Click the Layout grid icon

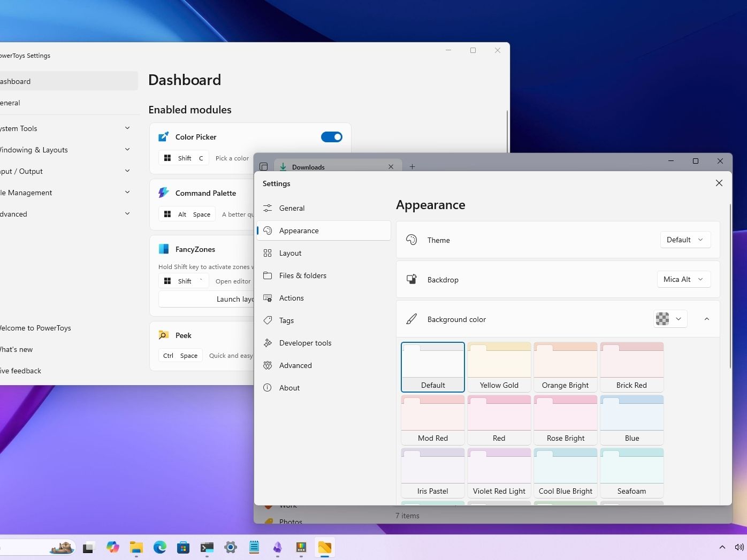[x=268, y=253]
